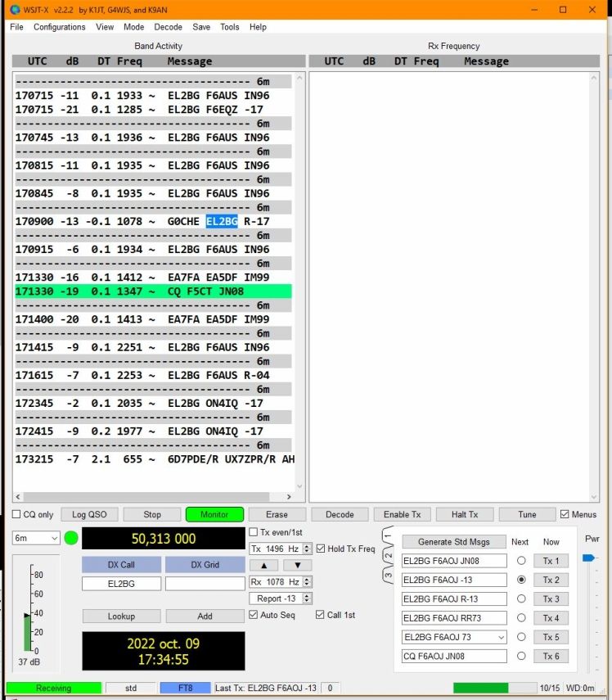Screen dimensions: 612x700
Task: Toggle the Hold Tx Freq checkbox
Action: pos(321,549)
